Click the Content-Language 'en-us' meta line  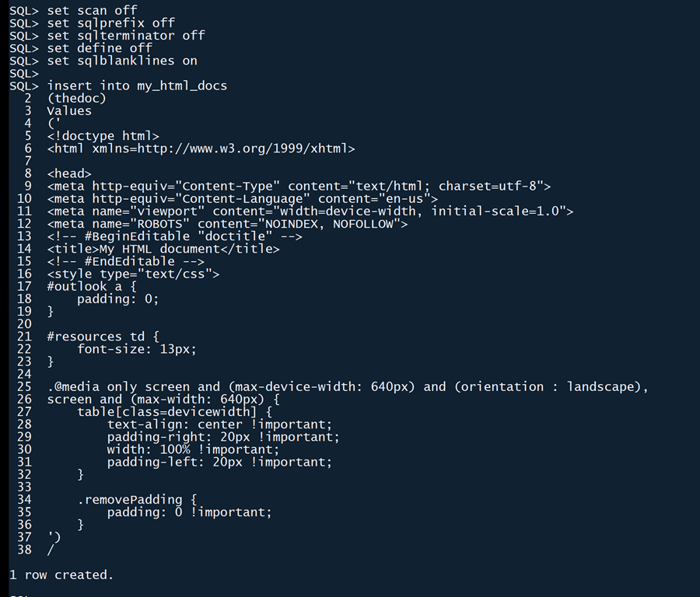[x=242, y=198]
